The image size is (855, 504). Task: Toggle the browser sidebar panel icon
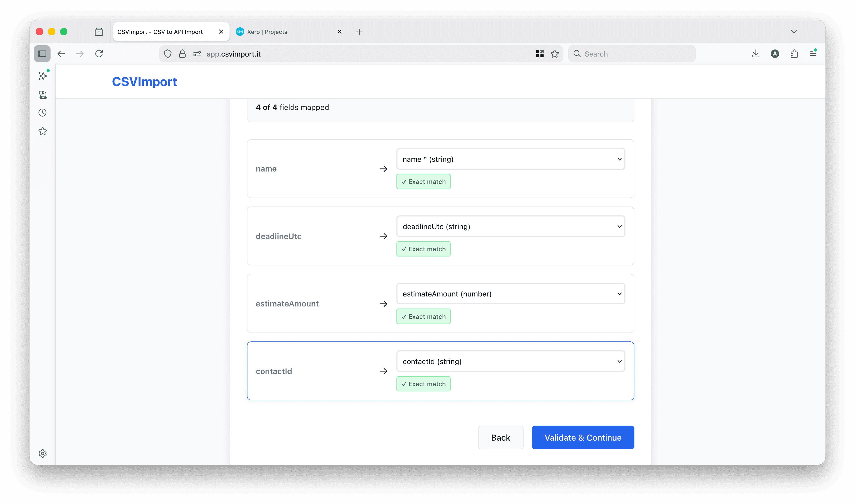tap(42, 54)
